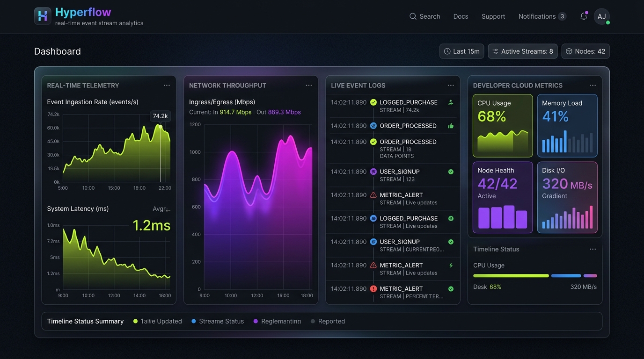The width and height of the screenshot is (644, 359).
Task: Click the thumbs-up icon on ORDER_PROCESSED row
Action: tap(451, 126)
